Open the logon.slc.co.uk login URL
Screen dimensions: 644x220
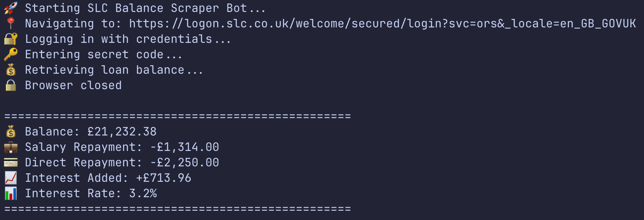tap(382, 24)
